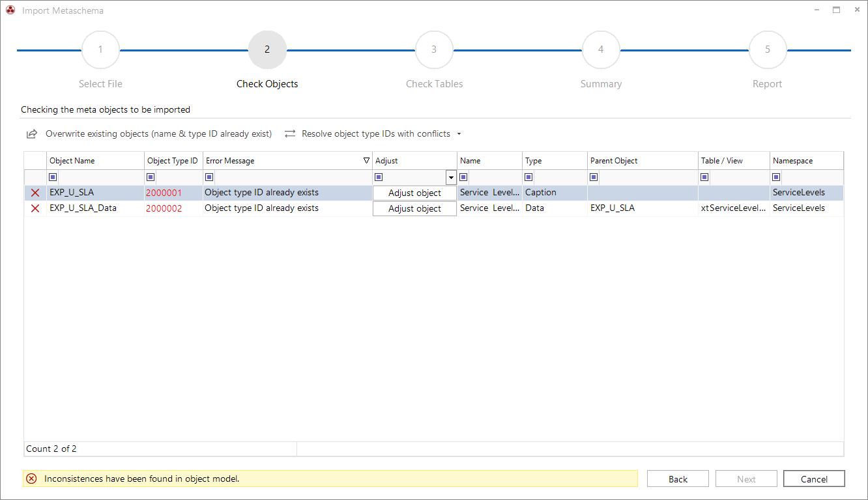Image resolution: width=868 pixels, height=500 pixels.
Task: Click the Error Message column filter icon
Action: pos(209,177)
